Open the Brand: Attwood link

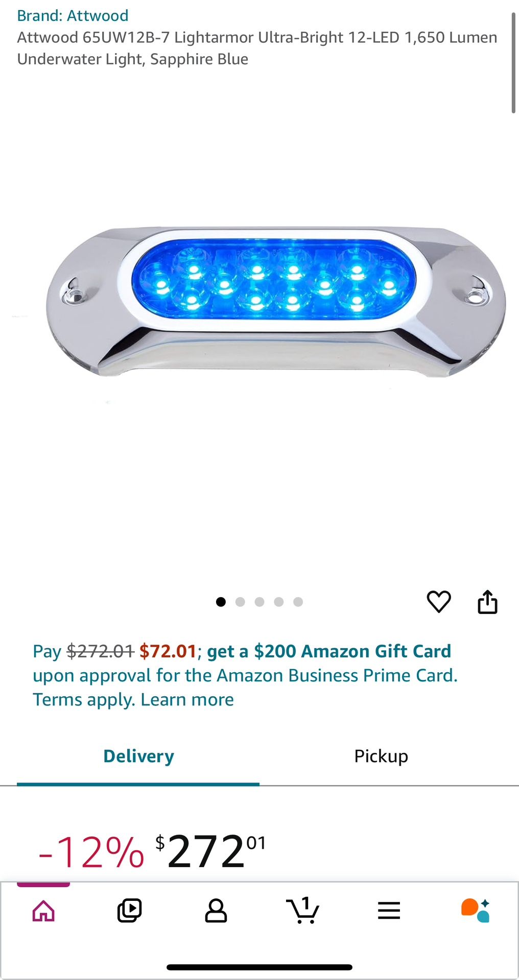73,15
